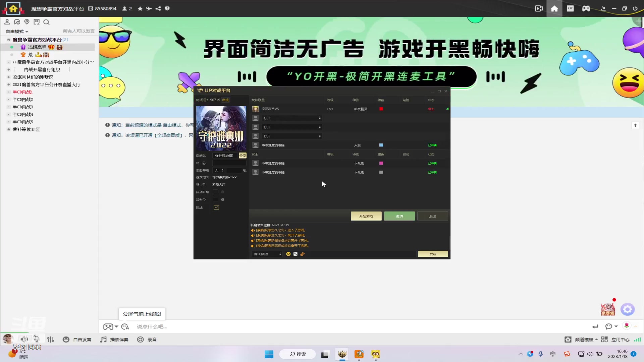
Task: Click the red color swatch for 流氓高手V5
Action: [381, 109]
